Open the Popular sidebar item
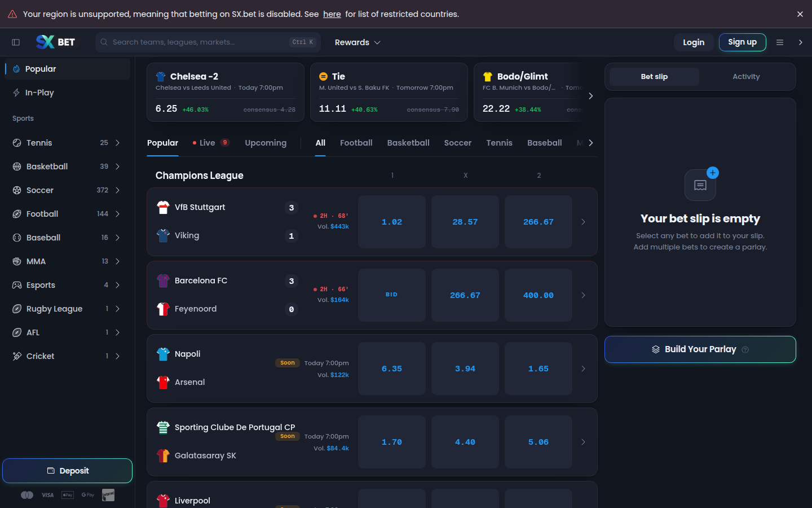Screen dimensions: 812x508 68,69
